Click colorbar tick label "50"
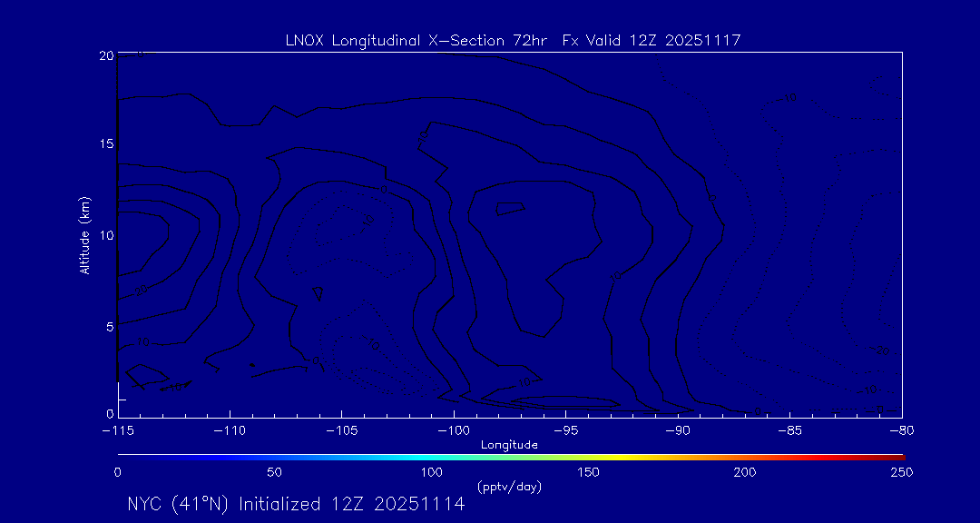Image resolution: width=980 pixels, height=523 pixels. pos(274,472)
